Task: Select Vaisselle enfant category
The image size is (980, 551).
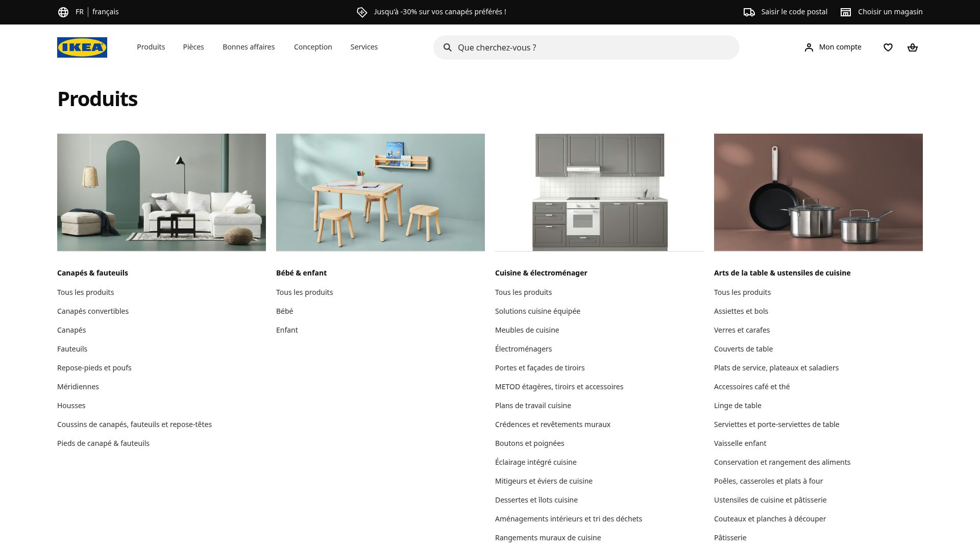Action: pos(740,443)
